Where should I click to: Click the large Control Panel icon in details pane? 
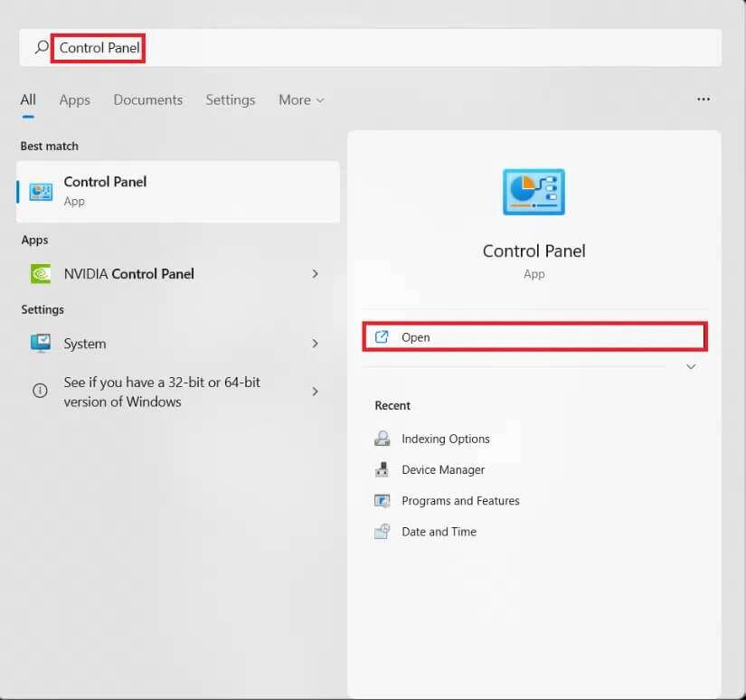tap(534, 192)
